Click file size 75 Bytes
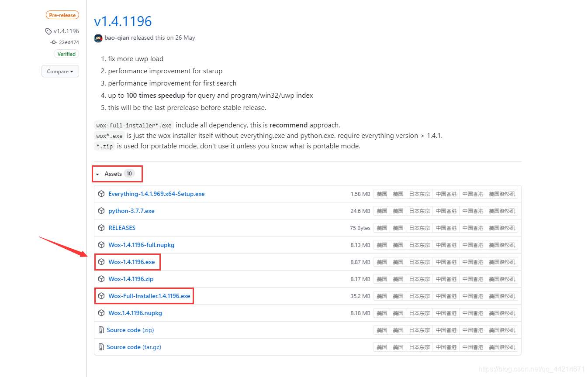The height and width of the screenshot is (377, 588). [x=360, y=228]
